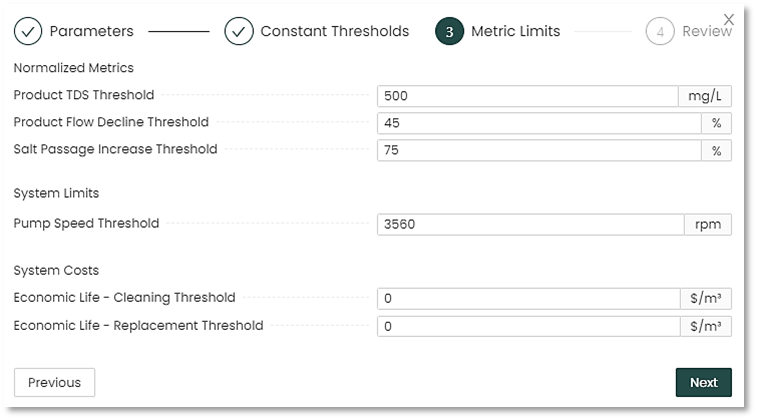Click the Parameters step checkmark icon

pos(28,31)
